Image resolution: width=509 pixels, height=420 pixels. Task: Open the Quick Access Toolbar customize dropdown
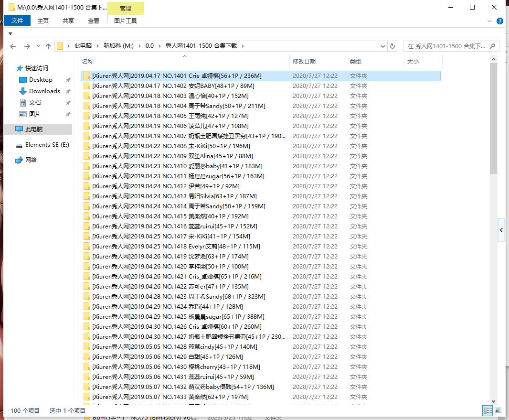(10, 33)
